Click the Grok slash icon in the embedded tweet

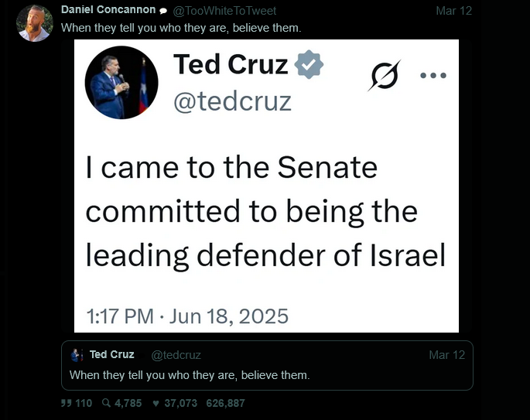click(x=385, y=76)
